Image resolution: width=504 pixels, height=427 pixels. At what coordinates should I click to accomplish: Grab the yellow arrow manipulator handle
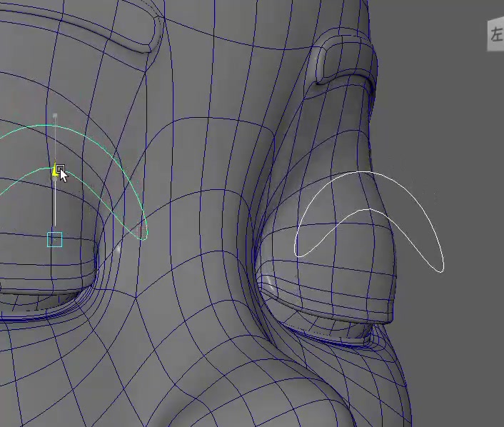coord(55,171)
